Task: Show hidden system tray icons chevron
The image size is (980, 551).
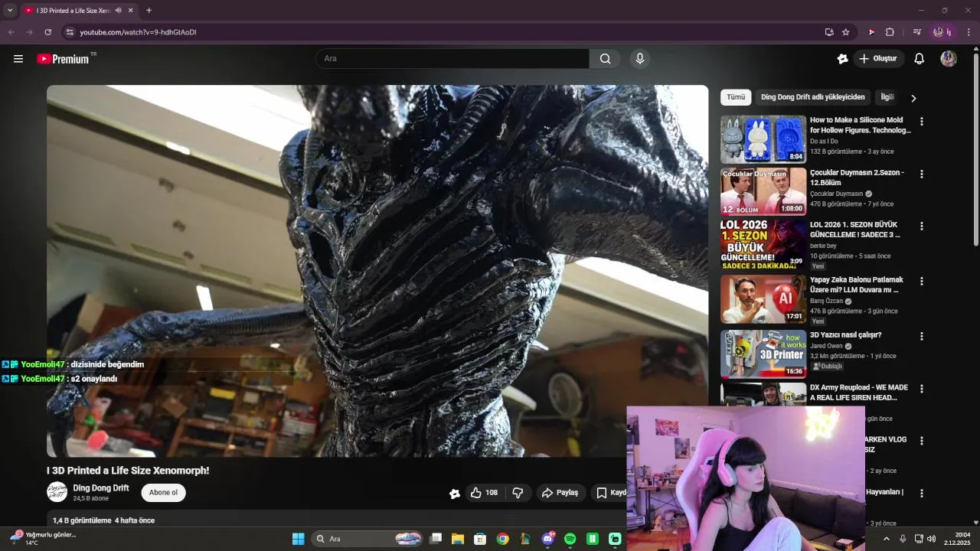Action: tap(887, 539)
